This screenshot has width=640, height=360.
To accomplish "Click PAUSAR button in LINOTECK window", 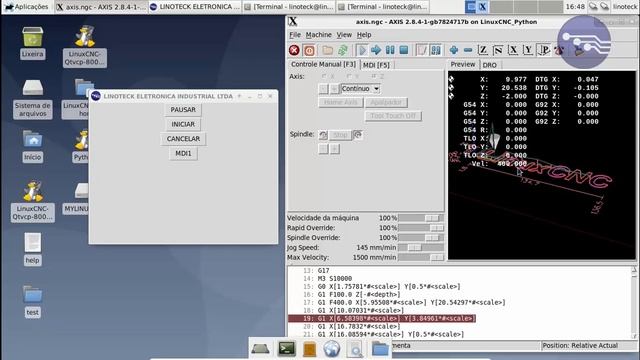I will [183, 110].
